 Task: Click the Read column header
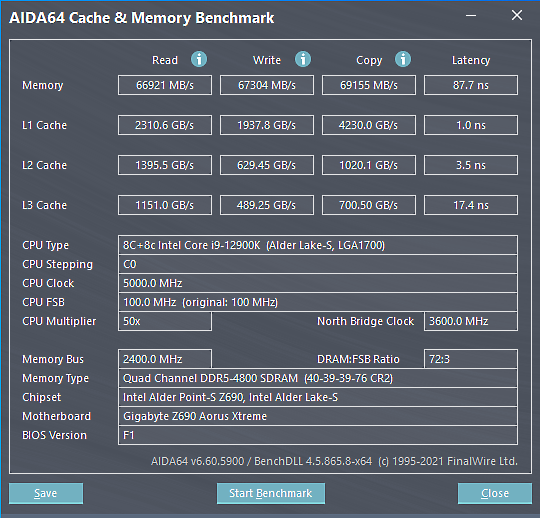[165, 60]
